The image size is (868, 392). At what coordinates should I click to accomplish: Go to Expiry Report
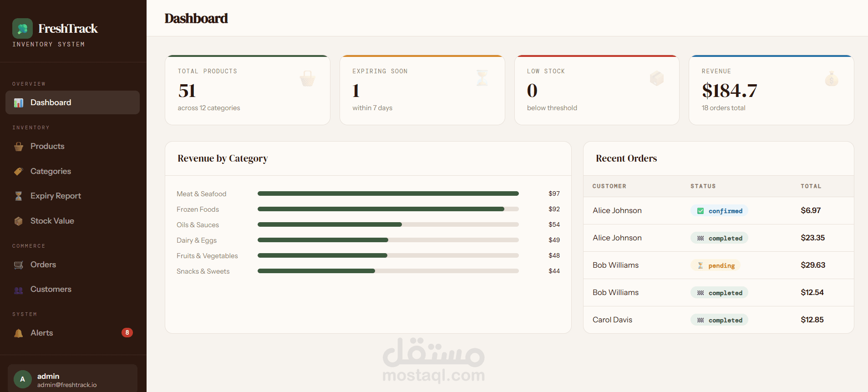pyautogui.click(x=73, y=196)
